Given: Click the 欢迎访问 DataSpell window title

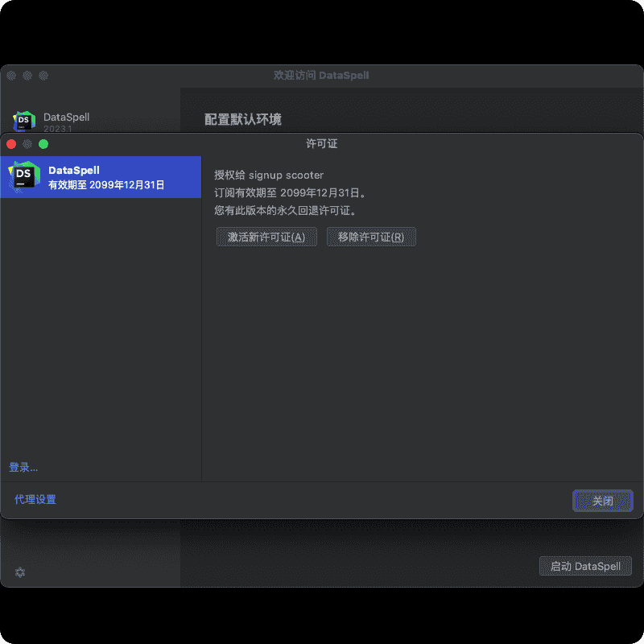Looking at the screenshot, I should click(x=321, y=75).
